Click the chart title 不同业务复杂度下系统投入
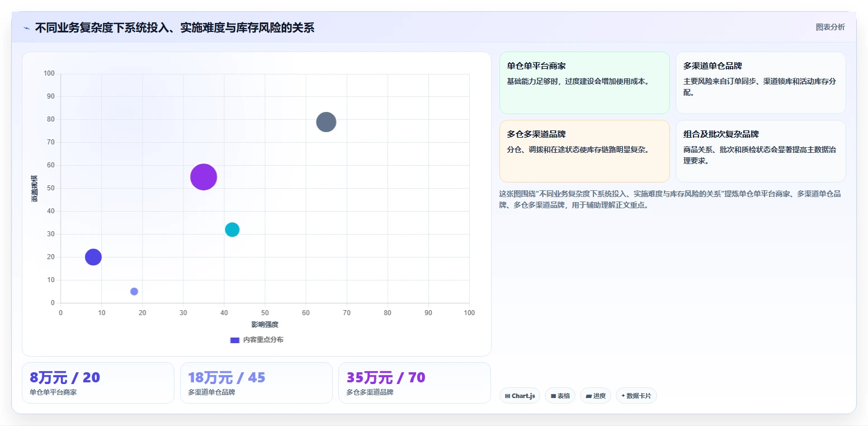 (x=174, y=27)
